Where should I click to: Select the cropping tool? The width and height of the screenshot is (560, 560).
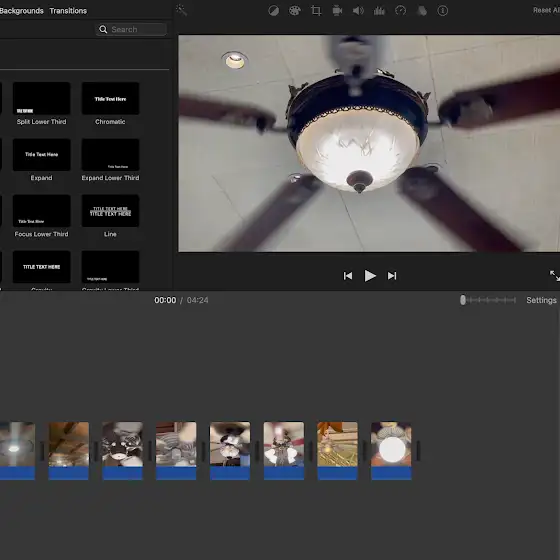click(316, 11)
